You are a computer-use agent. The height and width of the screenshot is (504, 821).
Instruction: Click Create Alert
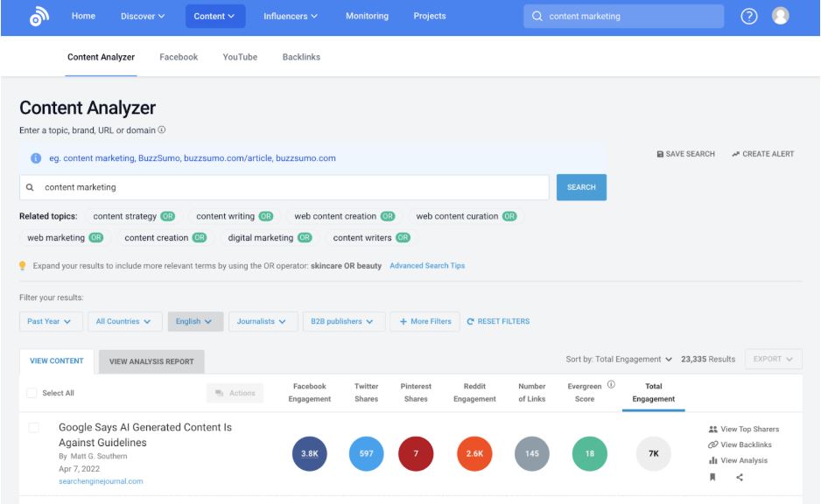click(762, 154)
